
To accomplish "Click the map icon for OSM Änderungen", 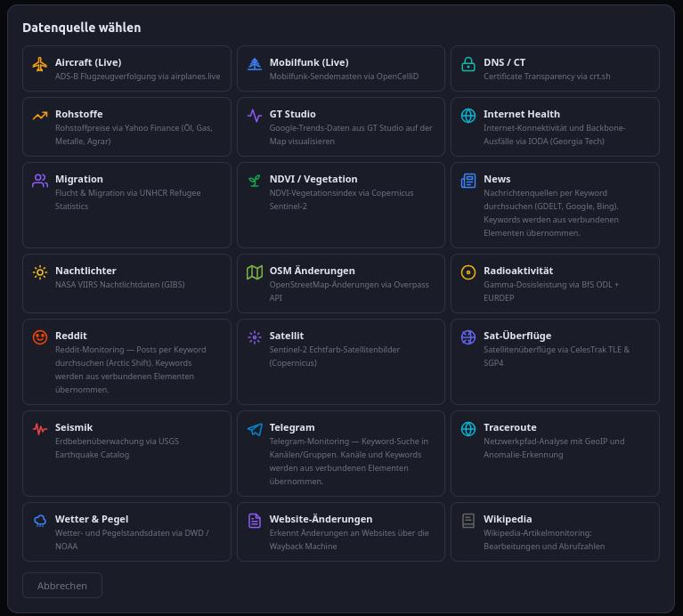I will coord(255,272).
